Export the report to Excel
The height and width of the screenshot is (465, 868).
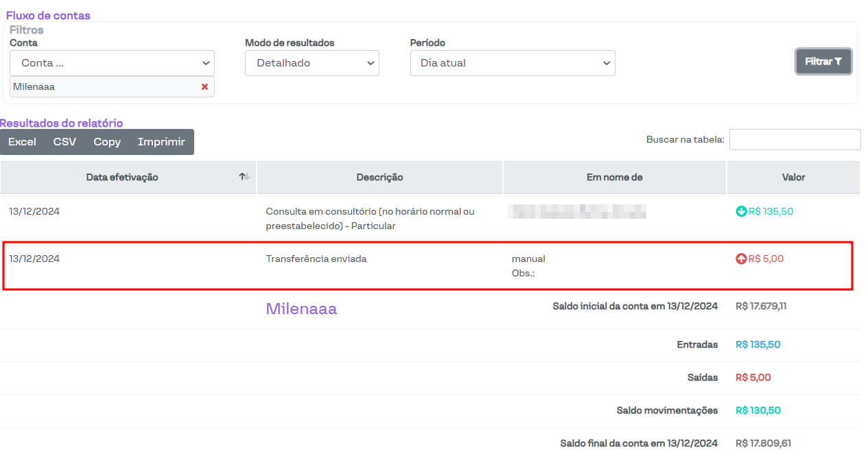click(x=22, y=142)
